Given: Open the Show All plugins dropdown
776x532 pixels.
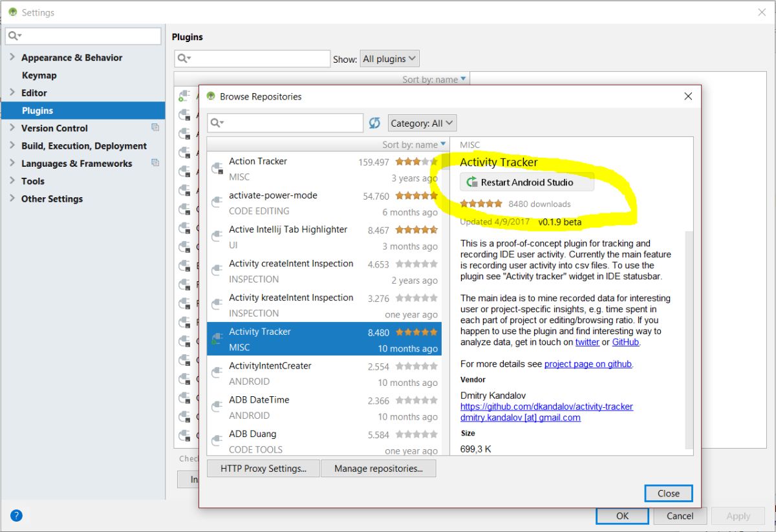Looking at the screenshot, I should 389,59.
